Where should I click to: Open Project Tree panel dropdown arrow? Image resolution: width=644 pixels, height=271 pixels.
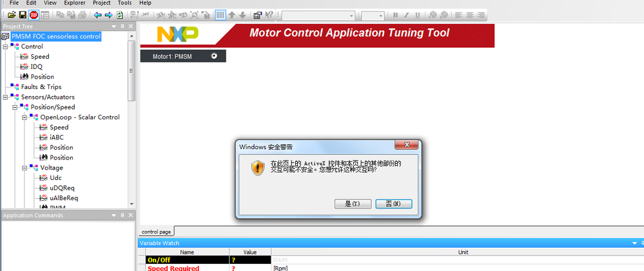click(x=113, y=26)
